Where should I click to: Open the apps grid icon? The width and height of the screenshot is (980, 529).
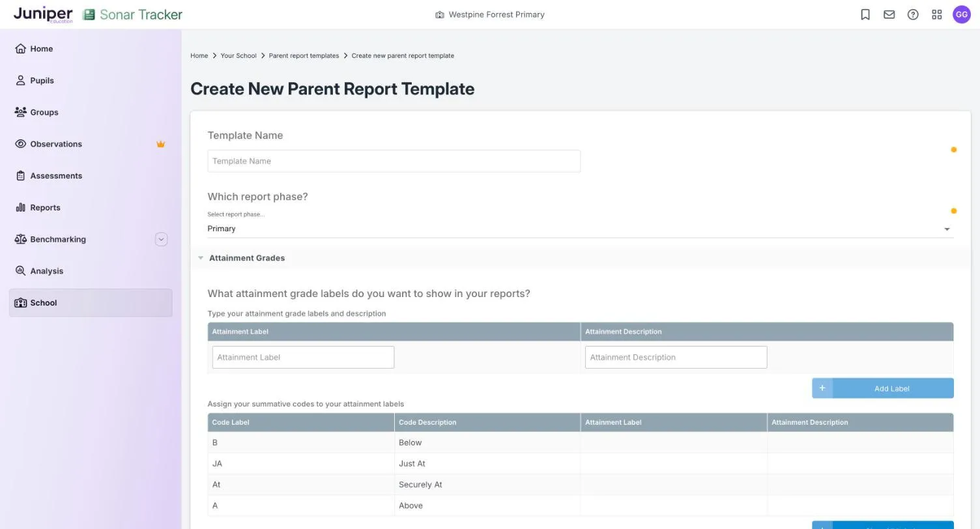pos(937,14)
